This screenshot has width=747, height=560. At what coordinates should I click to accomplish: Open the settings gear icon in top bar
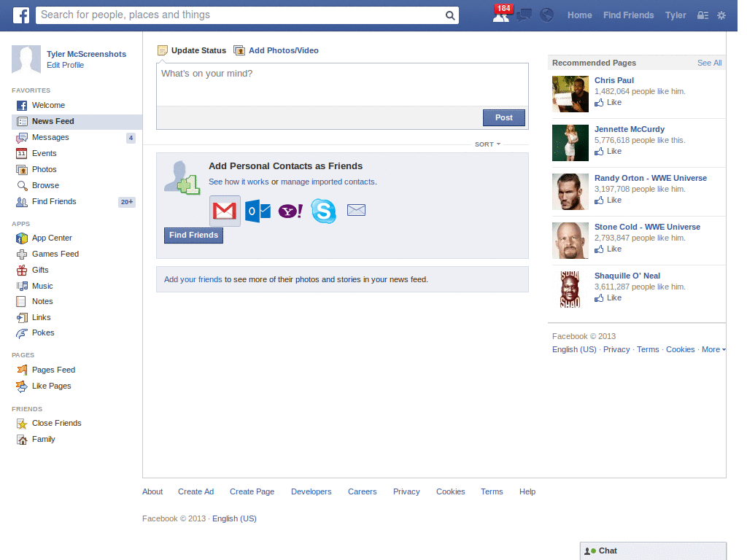point(721,15)
